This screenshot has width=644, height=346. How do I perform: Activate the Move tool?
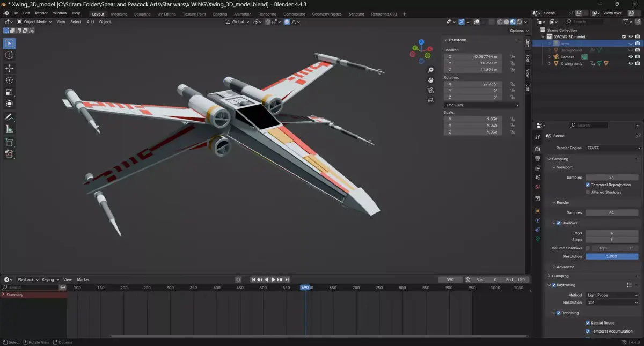click(x=9, y=68)
